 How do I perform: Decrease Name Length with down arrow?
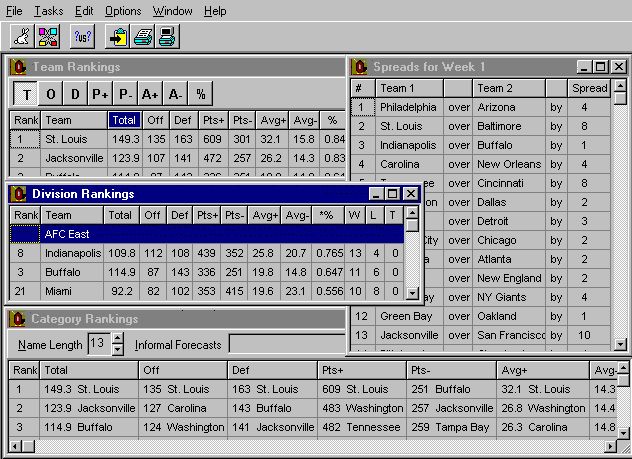[117, 349]
